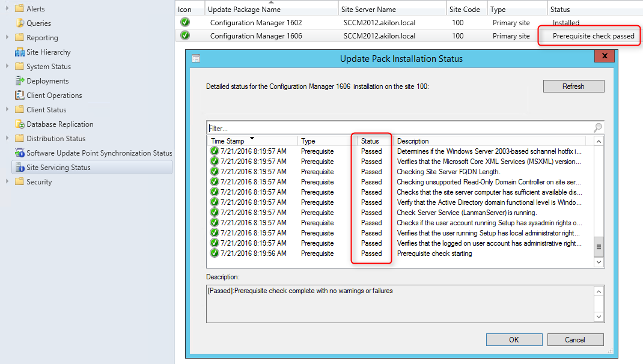The height and width of the screenshot is (364, 643).
Task: Select the Site Servicing Status icon
Action: (19, 167)
